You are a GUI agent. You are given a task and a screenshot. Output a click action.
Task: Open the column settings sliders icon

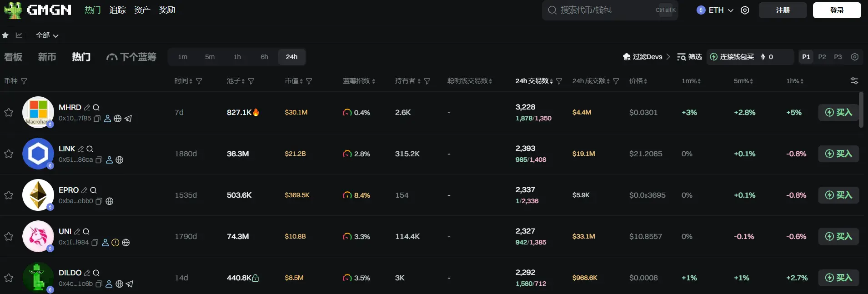click(x=854, y=81)
